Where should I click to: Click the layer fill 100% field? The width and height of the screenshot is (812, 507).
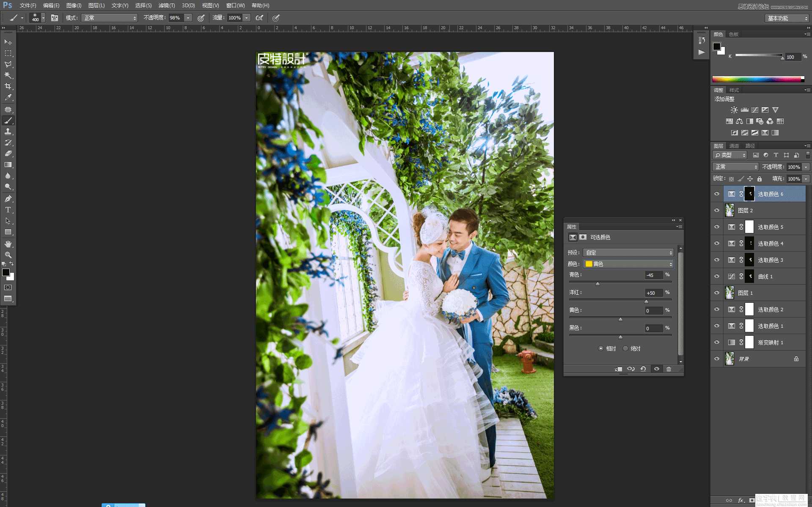[x=794, y=179]
